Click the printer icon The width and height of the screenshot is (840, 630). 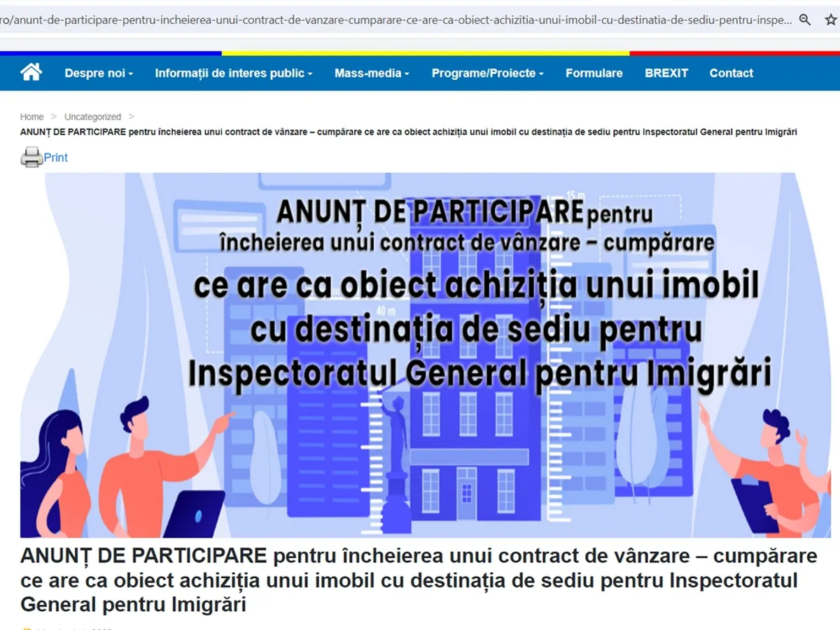tap(31, 157)
